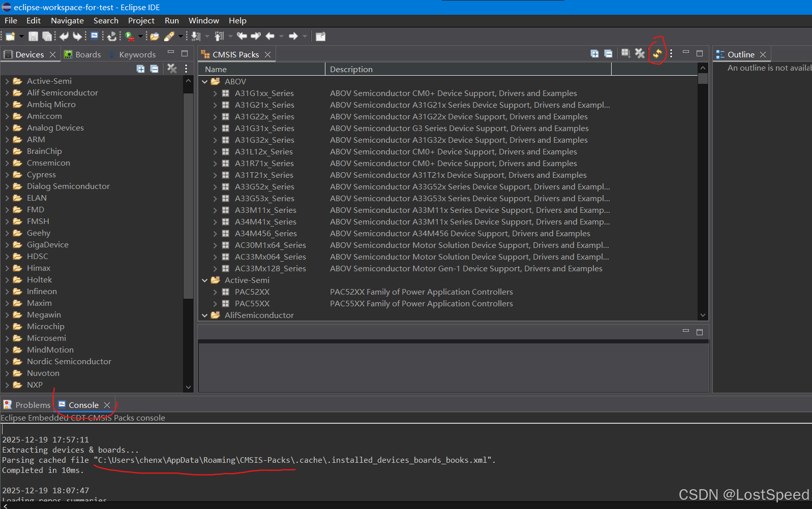Collapse all in CMSIS Packs view toolbar
The width and height of the screenshot is (812, 509).
[608, 53]
